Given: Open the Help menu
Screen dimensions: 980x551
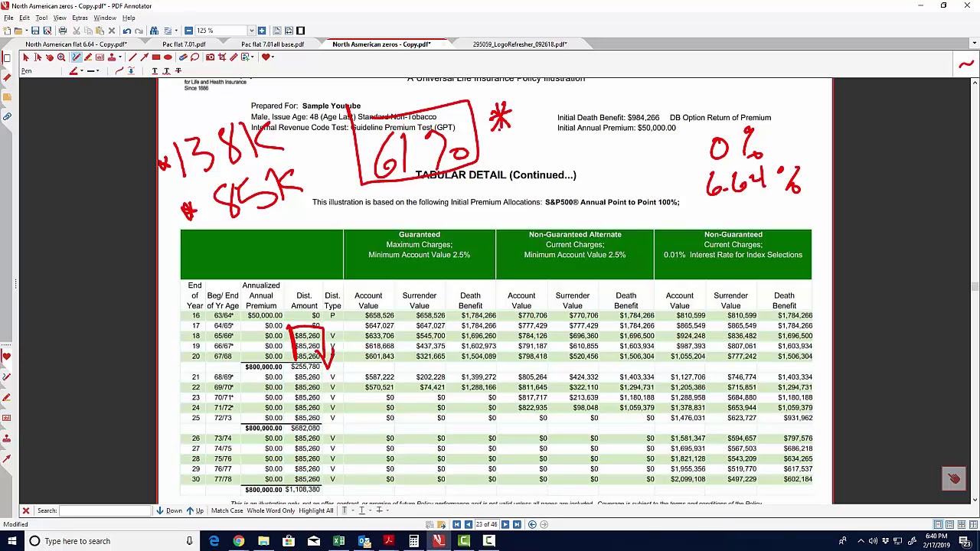Looking at the screenshot, I should tap(129, 18).
